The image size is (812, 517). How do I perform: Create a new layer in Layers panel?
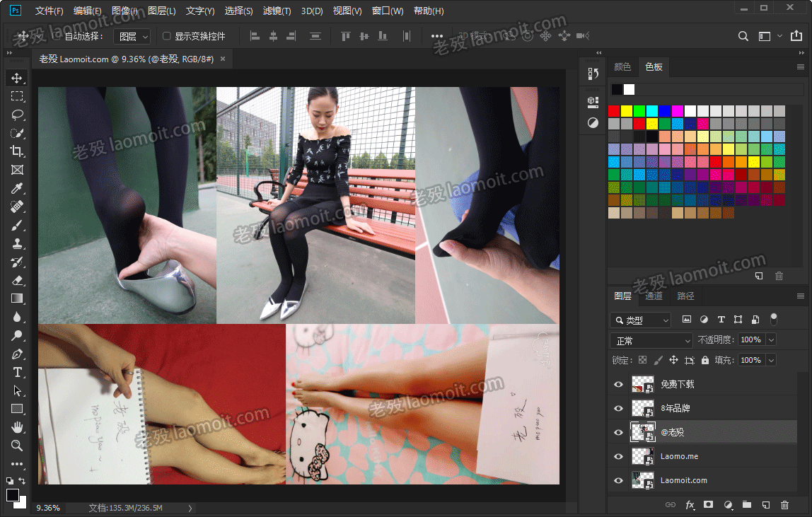click(x=766, y=504)
